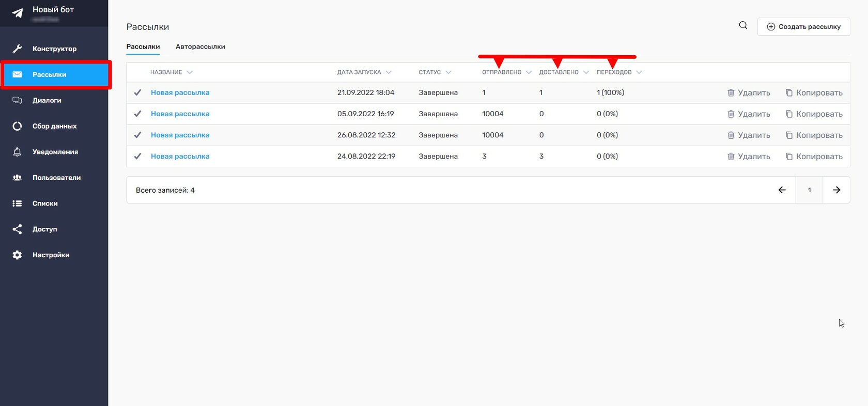The height and width of the screenshot is (406, 868).
Task: Sort by ОТПРАВЛЕНО column chevron
Action: pos(529,72)
